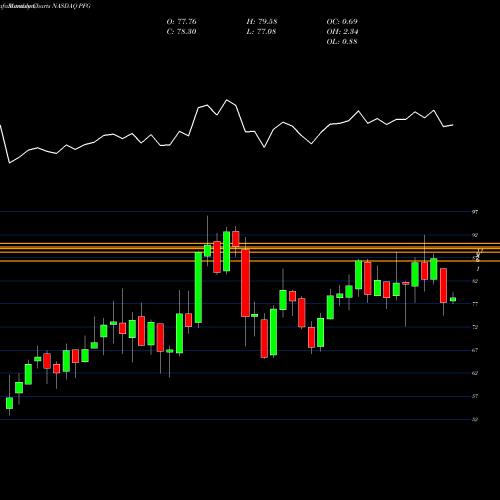The width and height of the screenshot is (500, 500).
Task: Click the 92 price axis label
Action: [x=475, y=235]
